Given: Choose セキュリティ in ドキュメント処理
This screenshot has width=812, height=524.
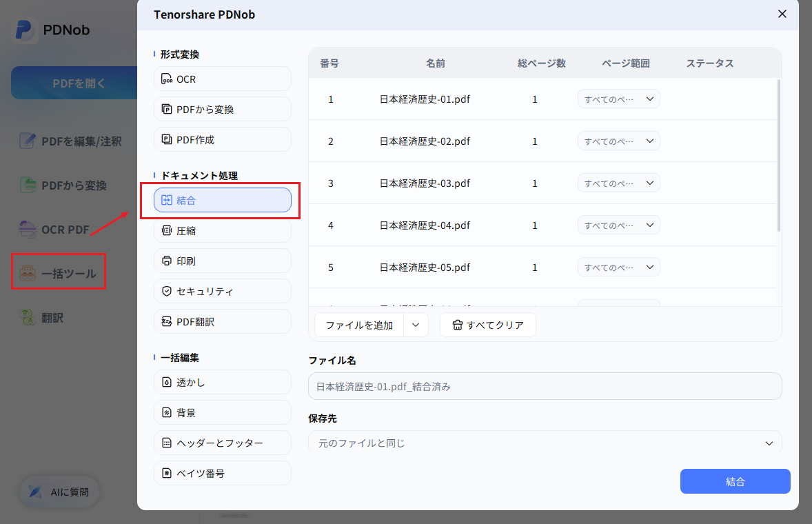Looking at the screenshot, I should [222, 291].
